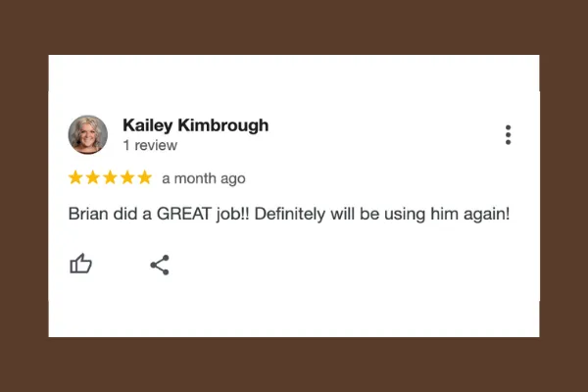Click the first yellow rating star
The image size is (588, 392).
[x=75, y=177]
